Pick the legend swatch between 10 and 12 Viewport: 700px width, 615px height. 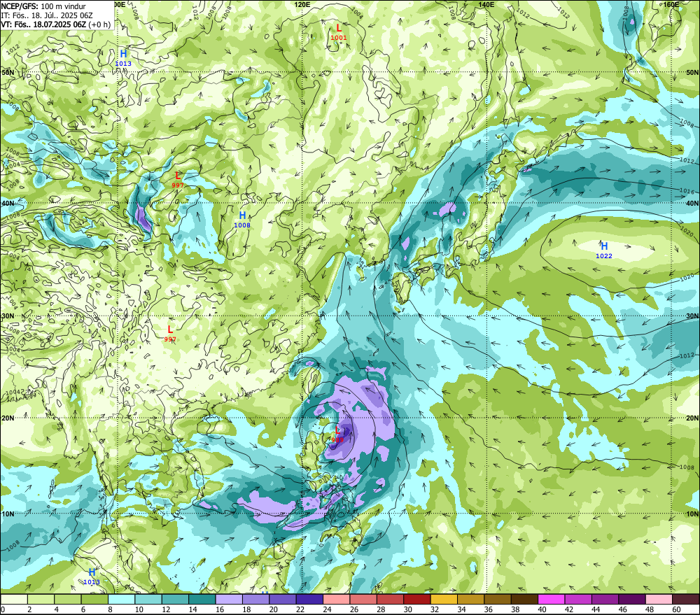pos(148,599)
